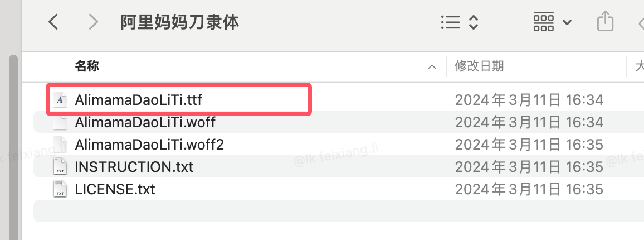Select the INSTRUCTION.txt file row
The width and height of the screenshot is (644, 240).
click(x=338, y=166)
